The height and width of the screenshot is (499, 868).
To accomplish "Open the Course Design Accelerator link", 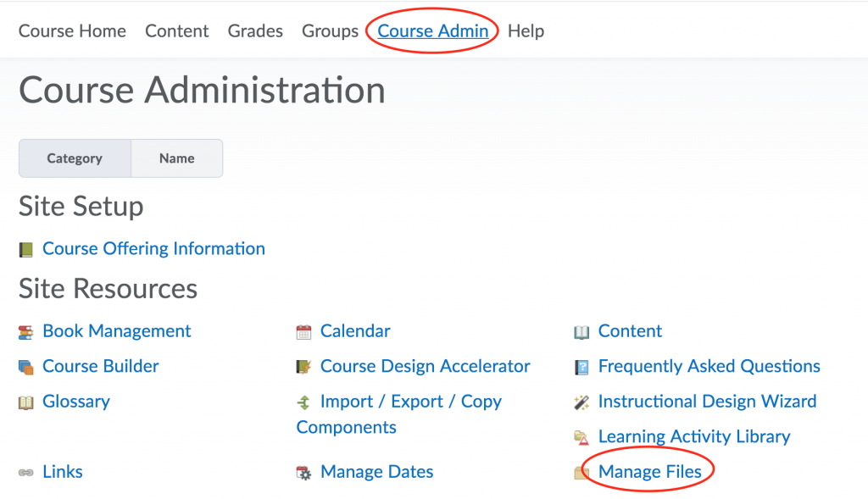I will 425,366.
